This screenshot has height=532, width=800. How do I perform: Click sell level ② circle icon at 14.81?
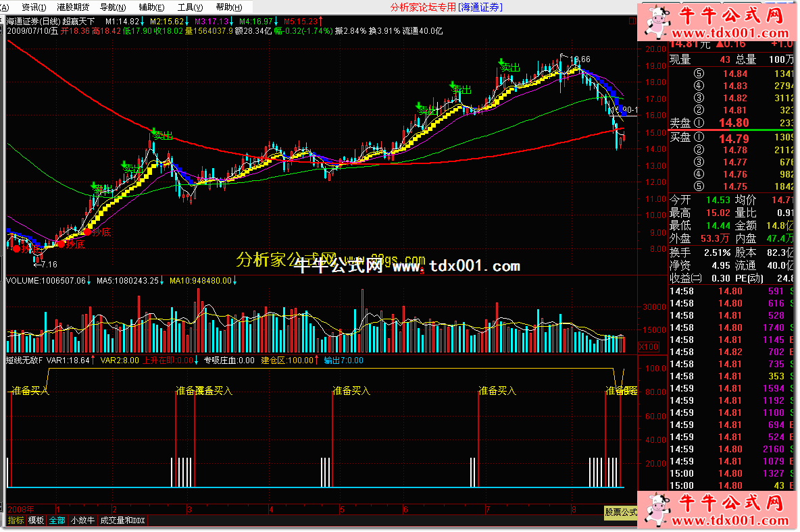pos(699,110)
